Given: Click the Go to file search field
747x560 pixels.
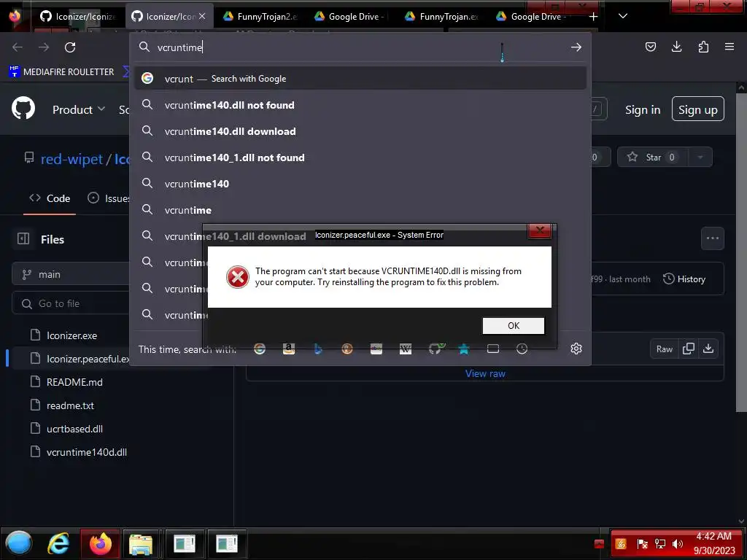Looking at the screenshot, I should click(x=71, y=304).
